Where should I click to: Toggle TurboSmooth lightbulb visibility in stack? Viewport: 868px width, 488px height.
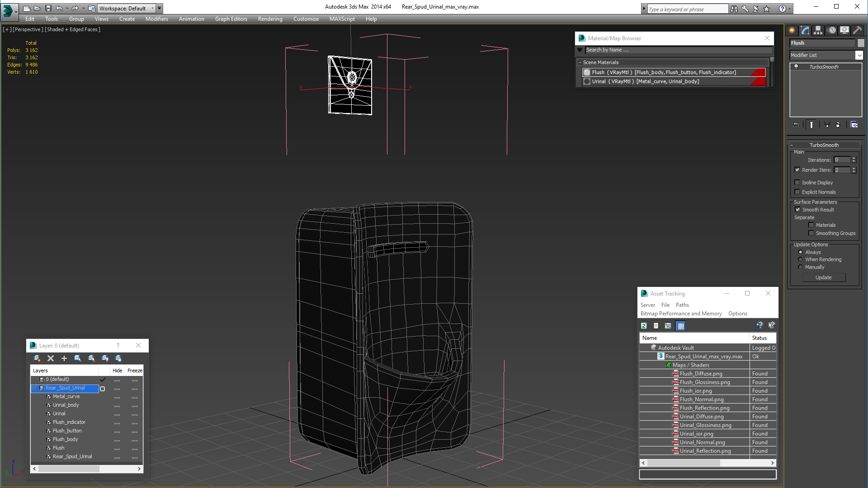click(x=797, y=67)
